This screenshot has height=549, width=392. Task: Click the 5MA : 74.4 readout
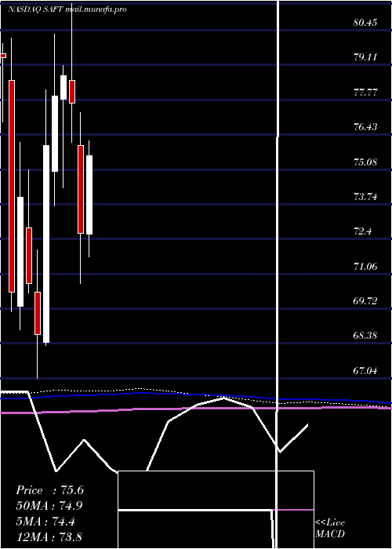pyautogui.click(x=45, y=522)
